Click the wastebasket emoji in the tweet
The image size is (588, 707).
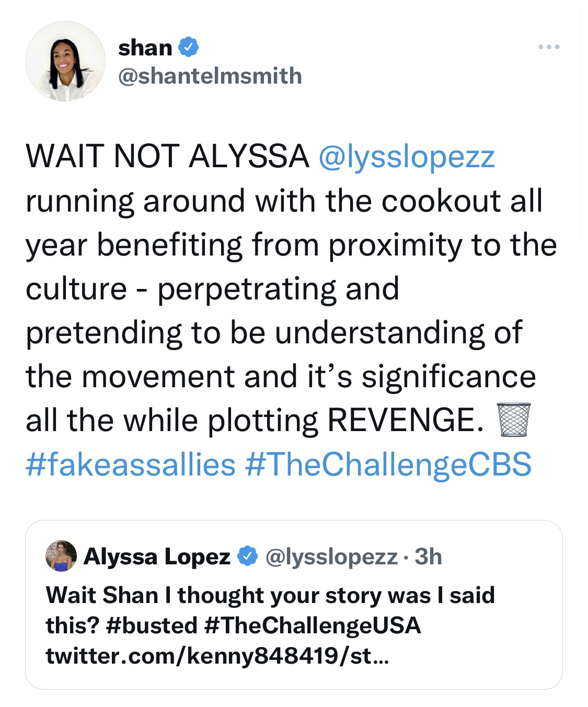[x=513, y=420]
